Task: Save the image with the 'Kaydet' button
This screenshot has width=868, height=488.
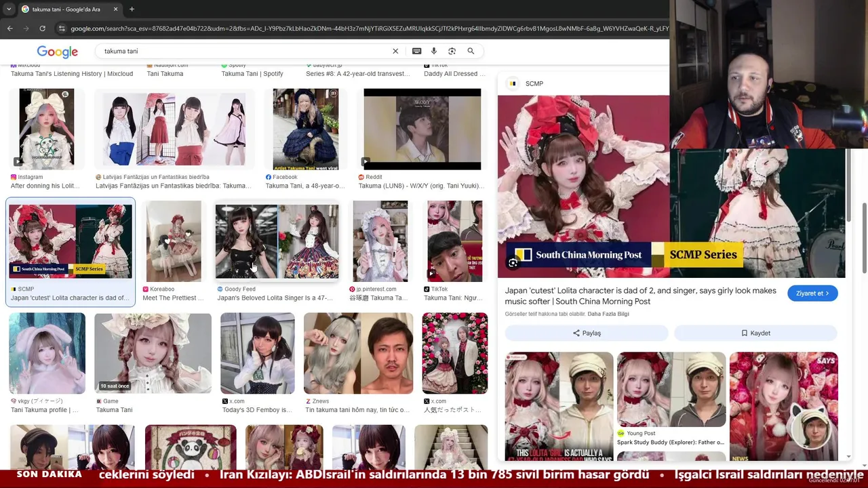Action: point(755,333)
